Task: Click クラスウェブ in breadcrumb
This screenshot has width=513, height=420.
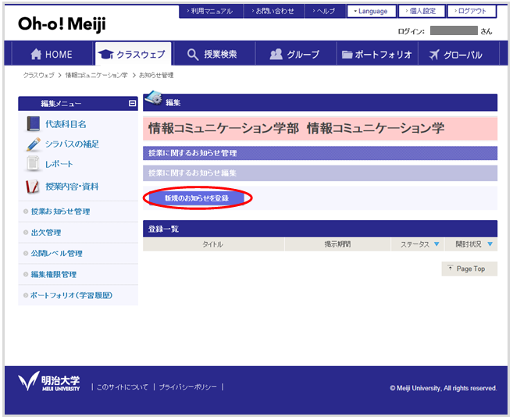Action: click(x=38, y=75)
